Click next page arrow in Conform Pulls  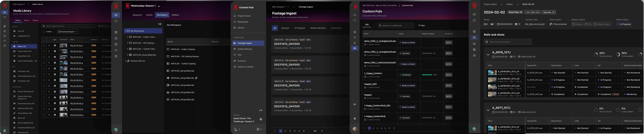[x=394, y=128]
